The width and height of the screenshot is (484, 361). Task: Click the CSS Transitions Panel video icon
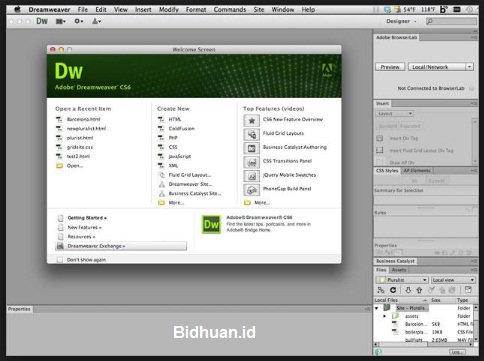252,162
